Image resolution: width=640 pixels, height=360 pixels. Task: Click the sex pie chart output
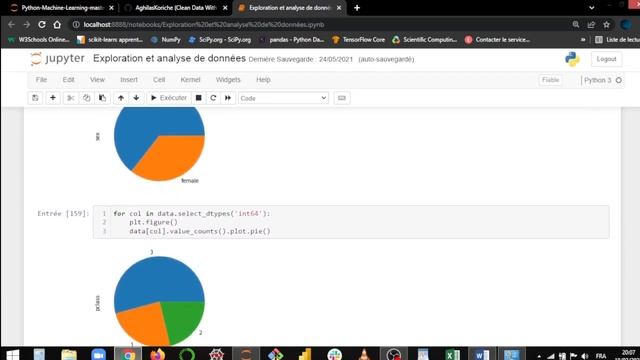coord(159,144)
